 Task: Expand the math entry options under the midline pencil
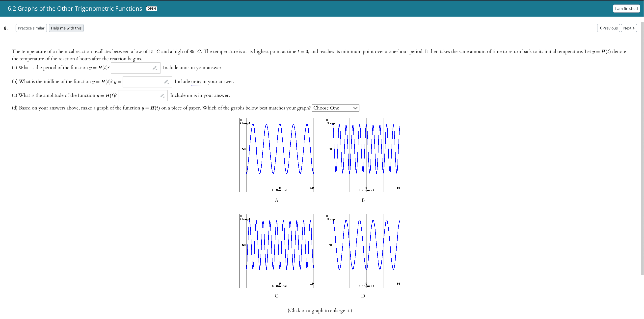pos(168,83)
